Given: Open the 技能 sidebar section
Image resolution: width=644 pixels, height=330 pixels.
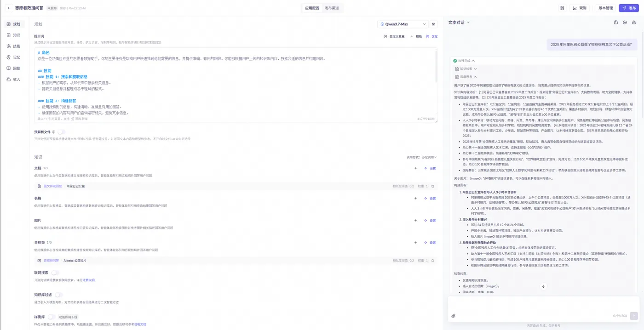Looking at the screenshot, I should tap(14, 46).
